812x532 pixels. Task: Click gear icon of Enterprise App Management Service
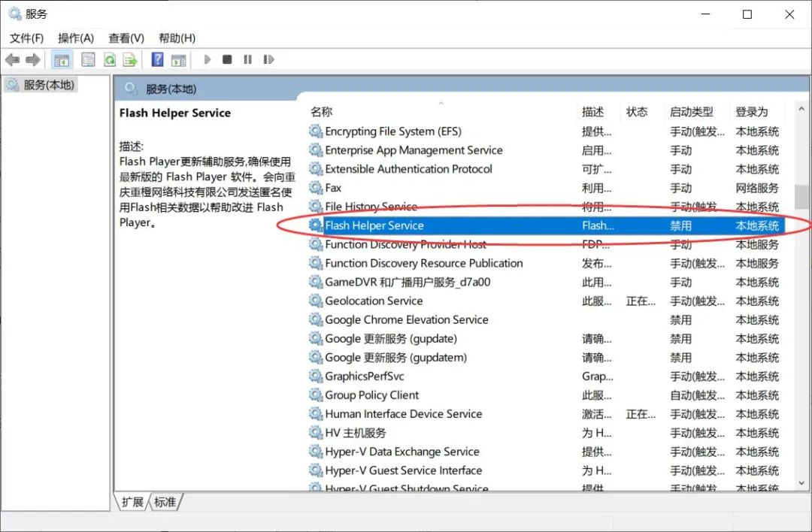[316, 150]
